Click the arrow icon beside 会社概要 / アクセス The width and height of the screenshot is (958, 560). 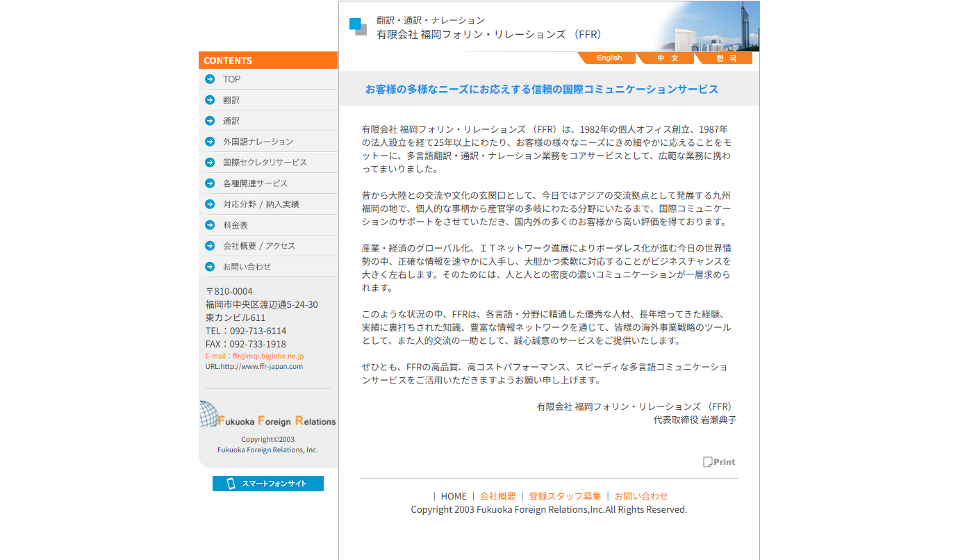pyautogui.click(x=210, y=246)
